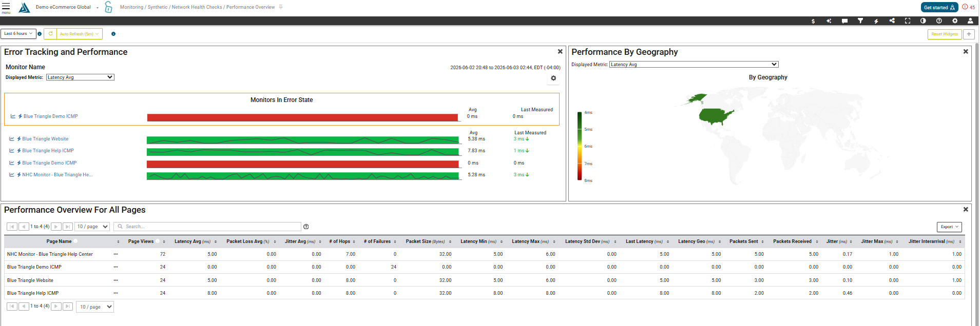Click Synthetic breadcrumb
The height and width of the screenshot is (326, 980).
[158, 7]
